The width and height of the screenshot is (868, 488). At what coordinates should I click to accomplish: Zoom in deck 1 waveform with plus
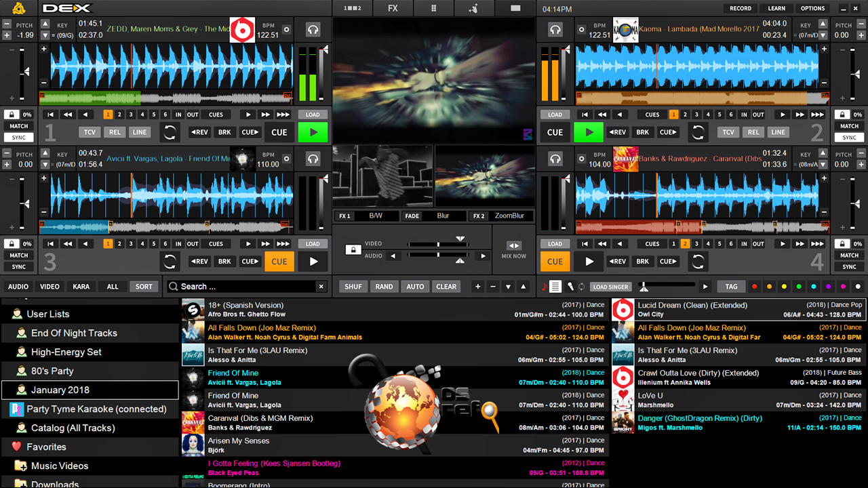45,49
